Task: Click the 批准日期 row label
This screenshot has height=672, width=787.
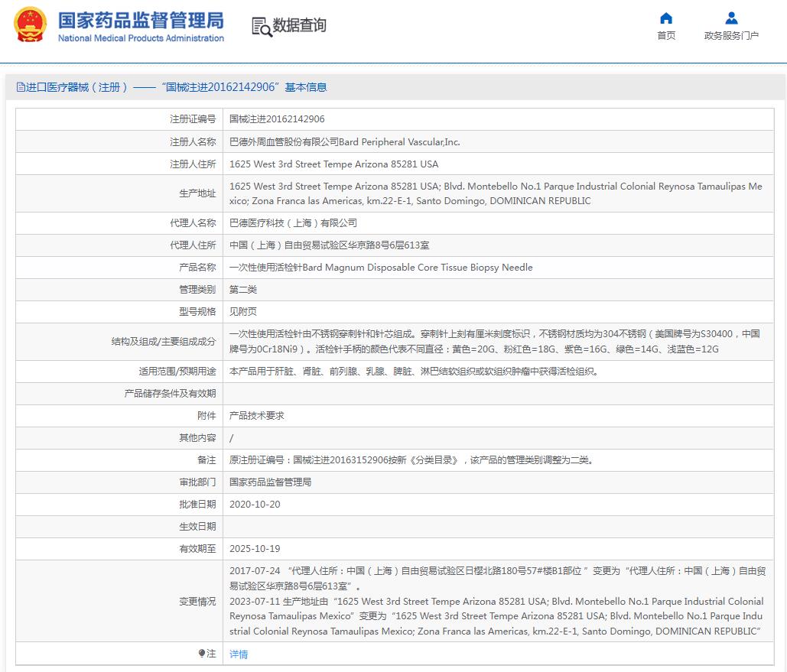Action: 197,505
